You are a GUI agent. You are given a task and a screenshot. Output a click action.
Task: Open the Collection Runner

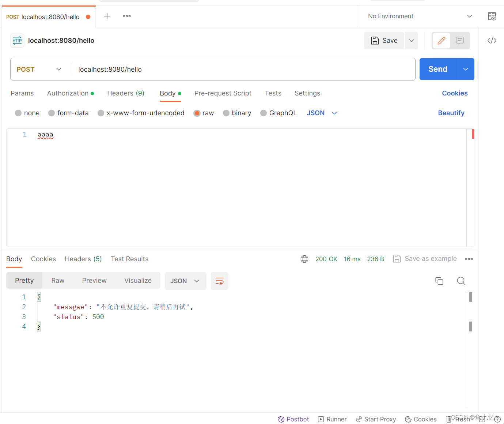(332, 419)
